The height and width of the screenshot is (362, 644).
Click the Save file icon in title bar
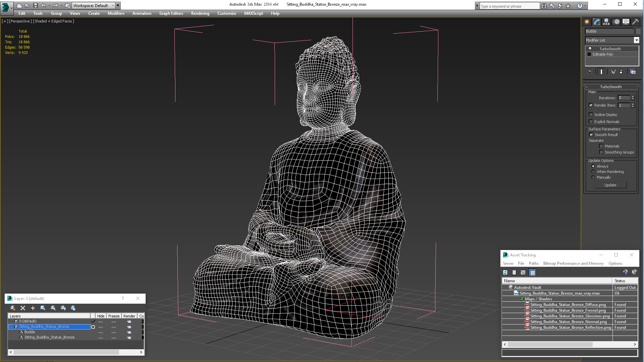36,5
